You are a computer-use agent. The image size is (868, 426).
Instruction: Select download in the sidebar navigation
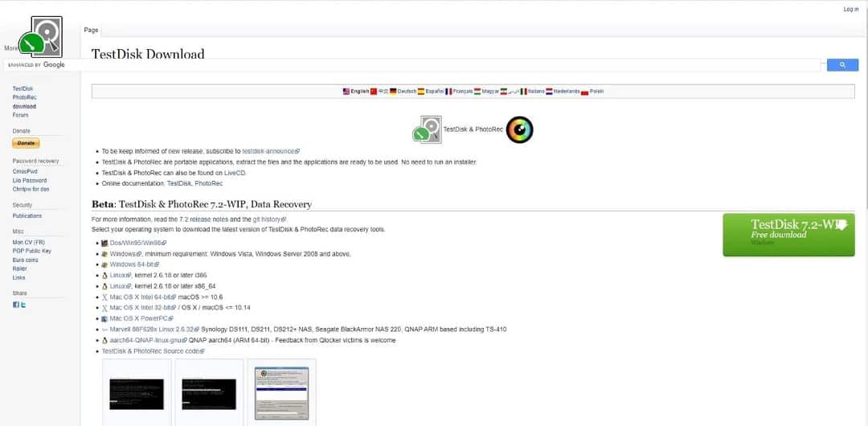click(24, 106)
